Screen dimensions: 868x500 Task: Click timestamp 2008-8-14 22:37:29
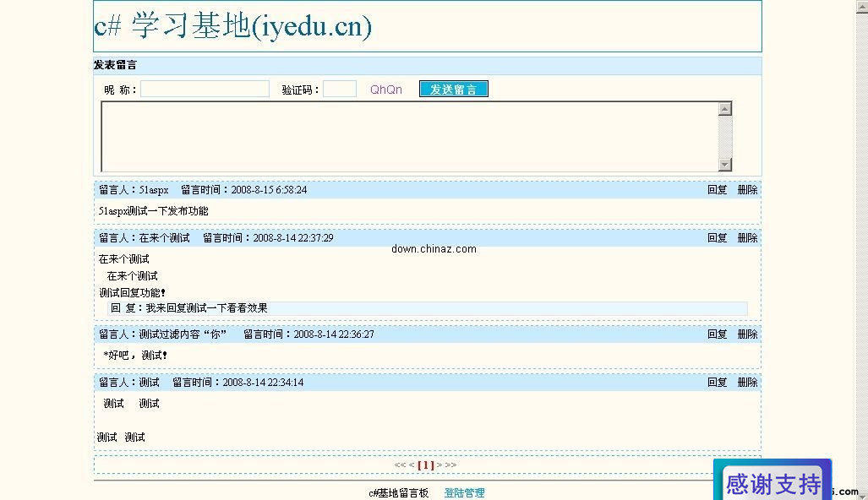coord(293,238)
